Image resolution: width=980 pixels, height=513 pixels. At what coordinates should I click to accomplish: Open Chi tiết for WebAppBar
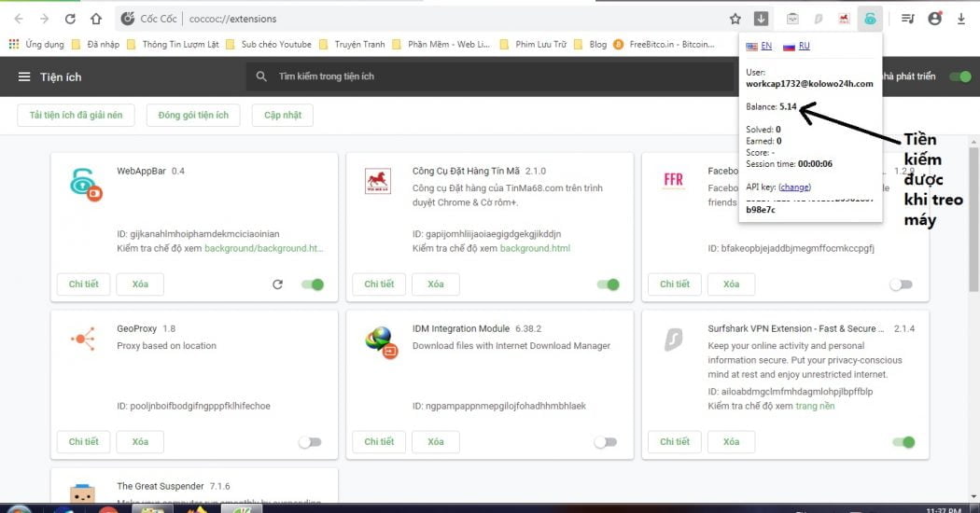(x=84, y=284)
